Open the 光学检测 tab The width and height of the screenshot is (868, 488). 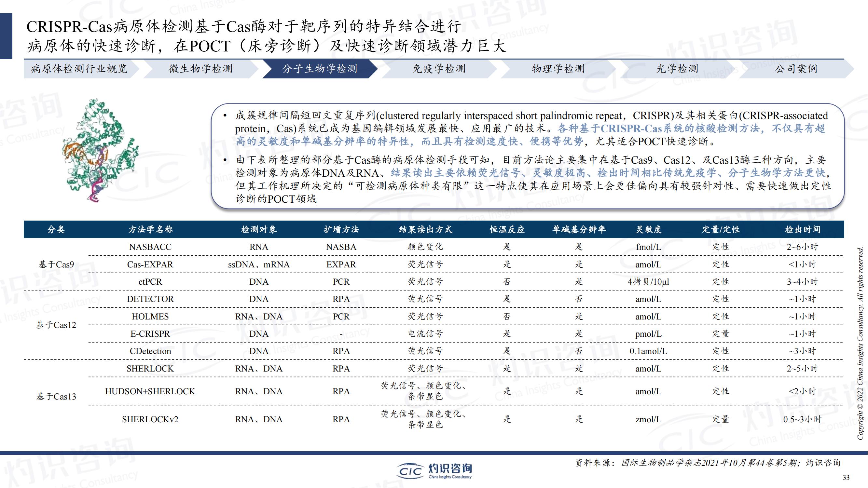tap(677, 69)
